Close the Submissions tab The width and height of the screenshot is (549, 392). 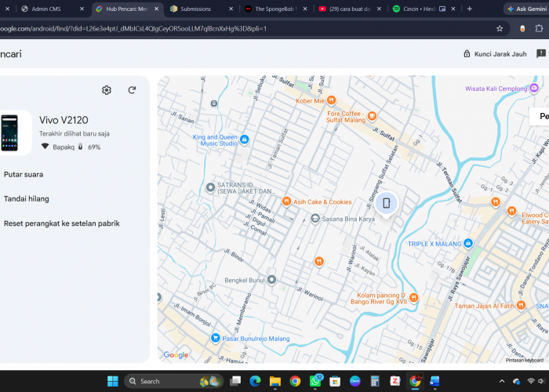[x=231, y=9]
